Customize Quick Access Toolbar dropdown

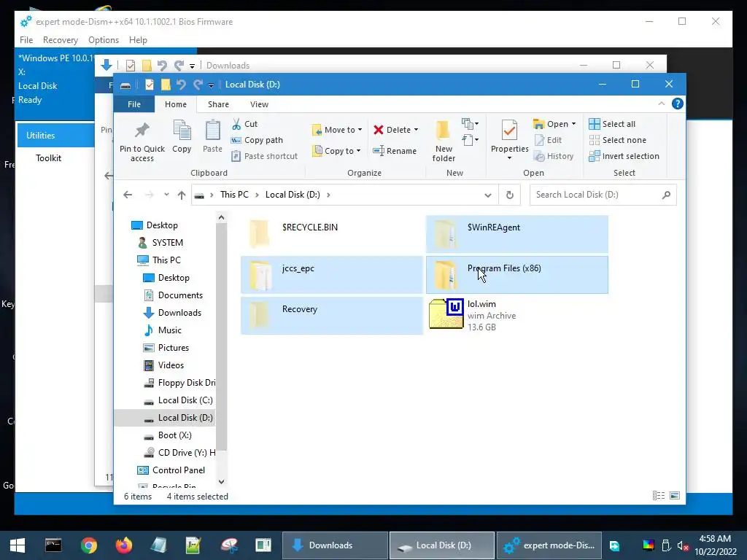211,85
